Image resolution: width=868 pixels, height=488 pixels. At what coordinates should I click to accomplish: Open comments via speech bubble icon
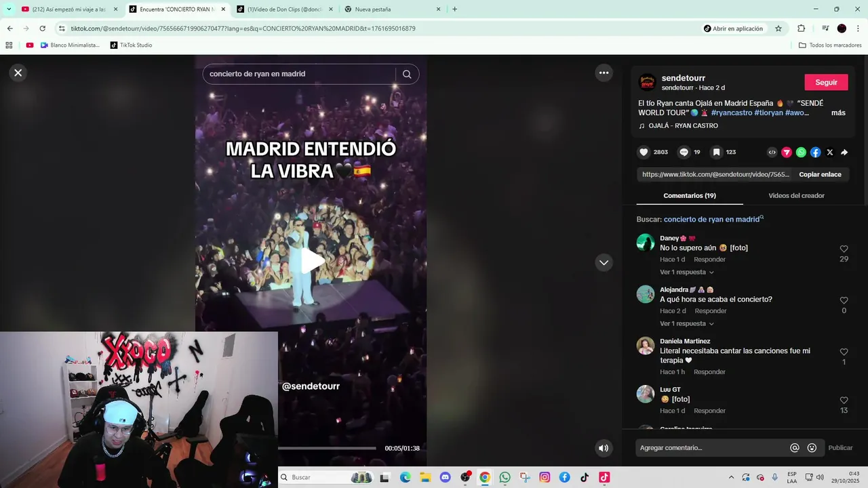click(684, 152)
